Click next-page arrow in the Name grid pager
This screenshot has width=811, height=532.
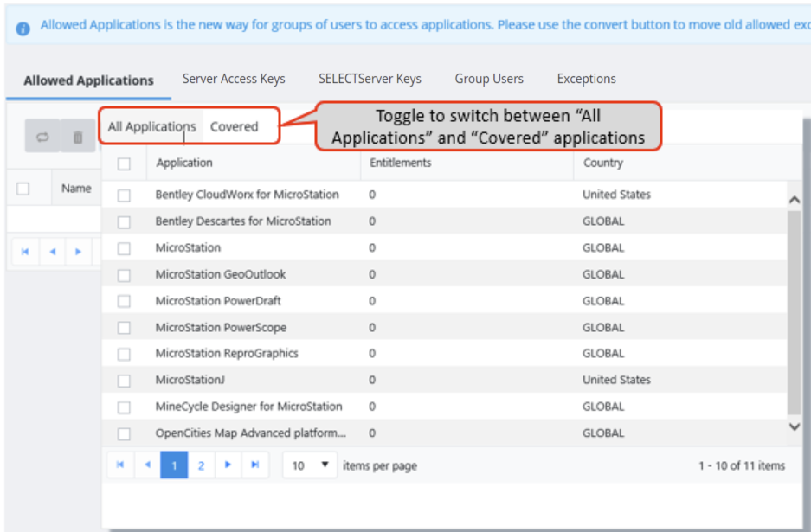[78, 252]
